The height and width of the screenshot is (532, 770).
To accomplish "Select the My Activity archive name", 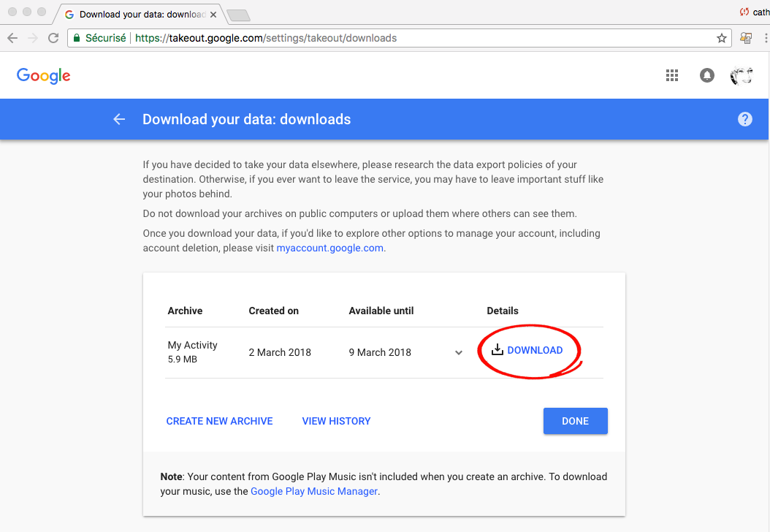I will [193, 345].
